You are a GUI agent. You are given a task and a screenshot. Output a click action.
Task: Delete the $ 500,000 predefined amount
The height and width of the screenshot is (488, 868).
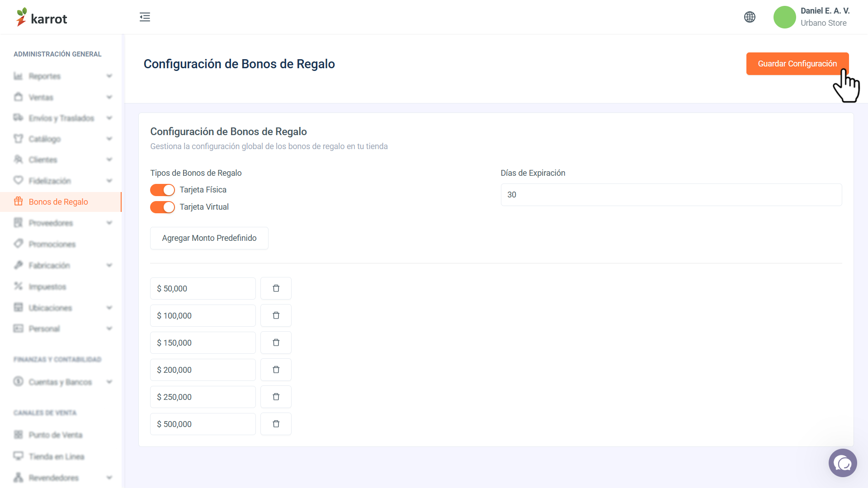pos(276,424)
